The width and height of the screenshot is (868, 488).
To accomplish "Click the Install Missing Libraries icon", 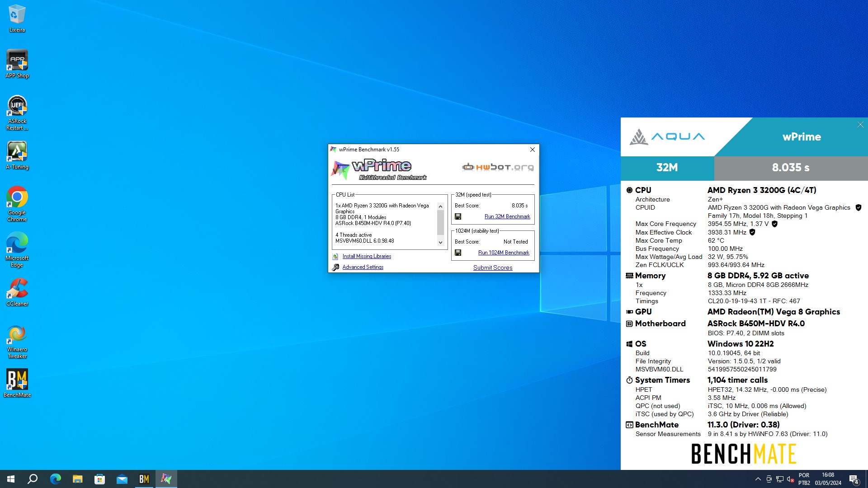I will point(335,256).
